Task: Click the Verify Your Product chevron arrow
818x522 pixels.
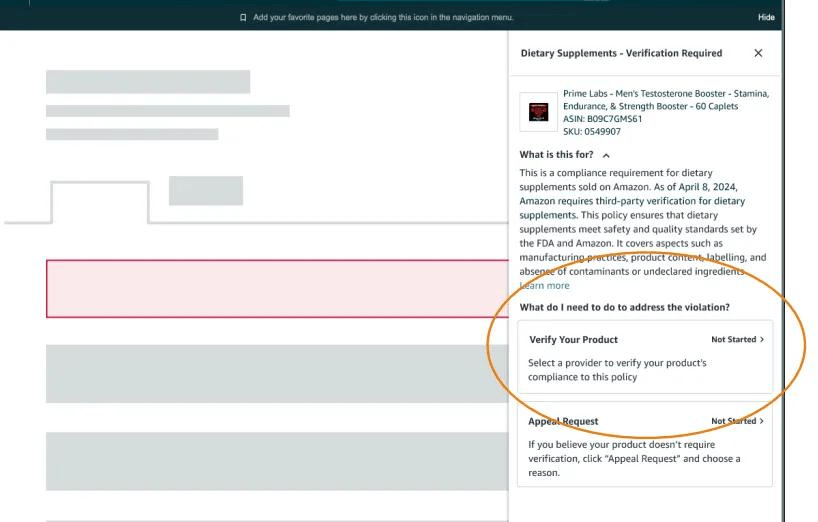Action: [x=762, y=340]
